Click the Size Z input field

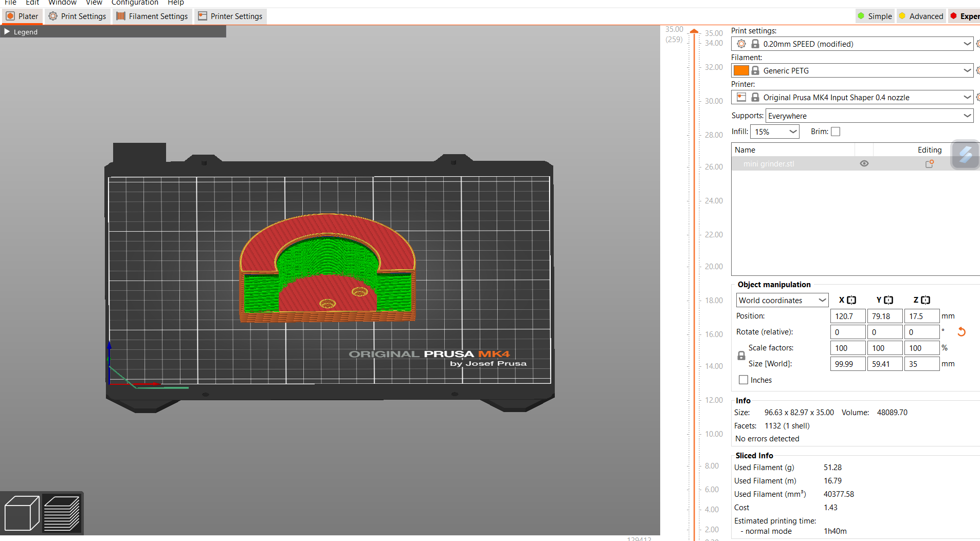click(x=922, y=364)
